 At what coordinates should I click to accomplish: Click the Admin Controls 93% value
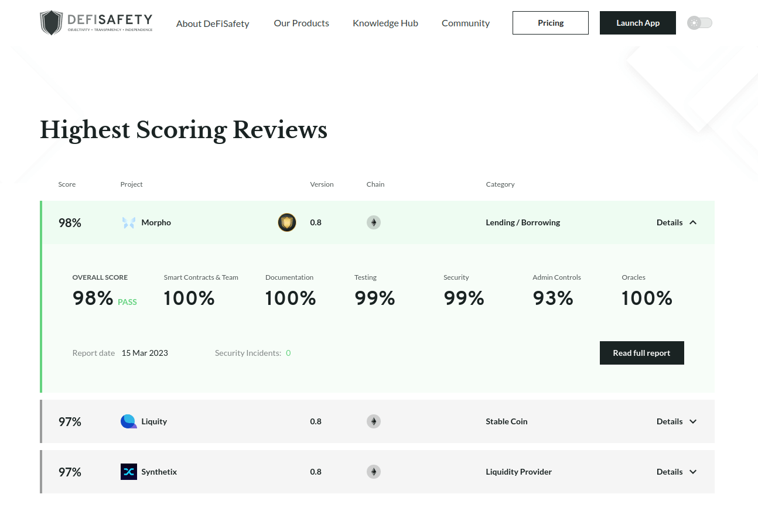pyautogui.click(x=553, y=298)
